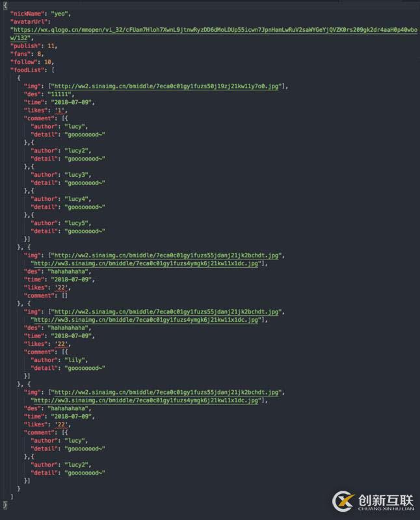The image size is (420, 520).
Task: Open the first sinaimg 7eca0c01gy1fuzs50j19zj21kw11y7o0.jpg link
Action: point(166,86)
